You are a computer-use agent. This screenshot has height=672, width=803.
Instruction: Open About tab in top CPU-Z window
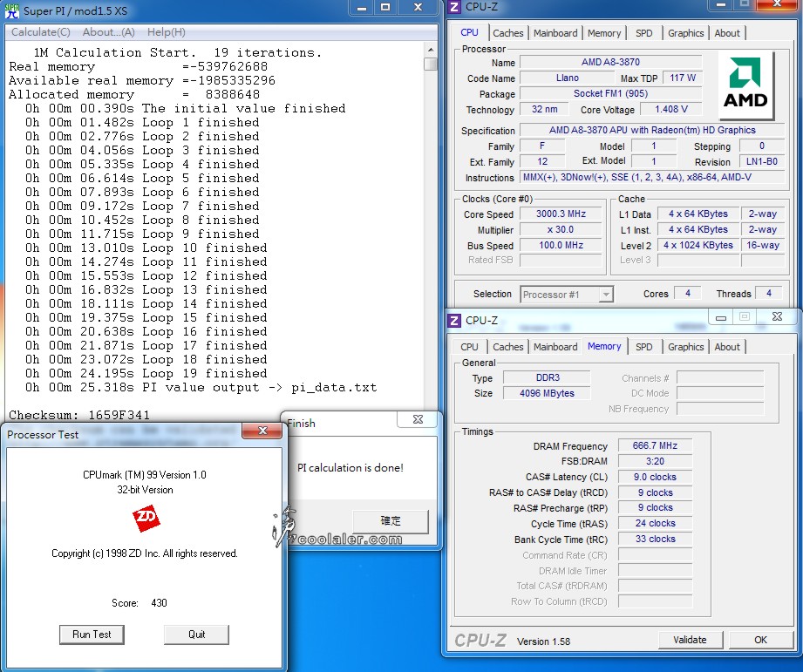[x=726, y=33]
